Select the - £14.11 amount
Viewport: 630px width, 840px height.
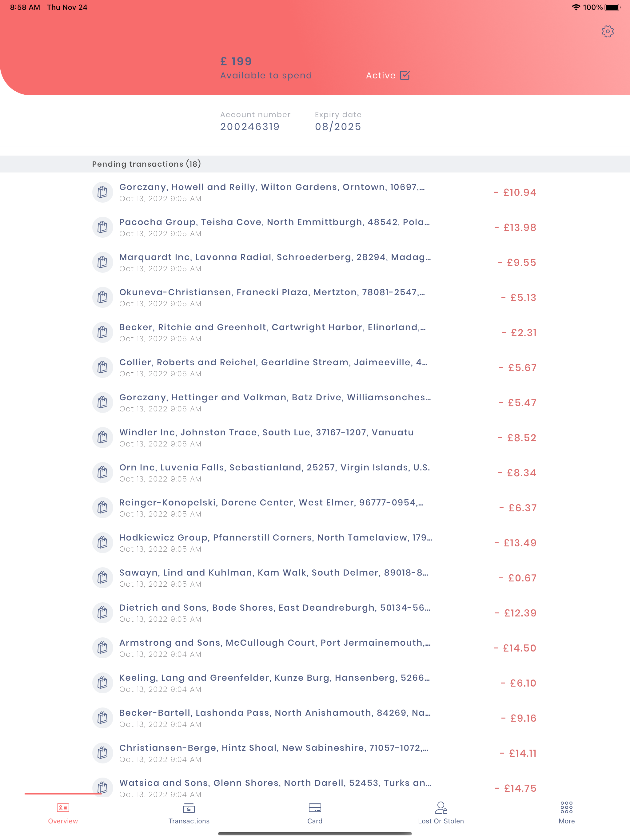pyautogui.click(x=518, y=753)
